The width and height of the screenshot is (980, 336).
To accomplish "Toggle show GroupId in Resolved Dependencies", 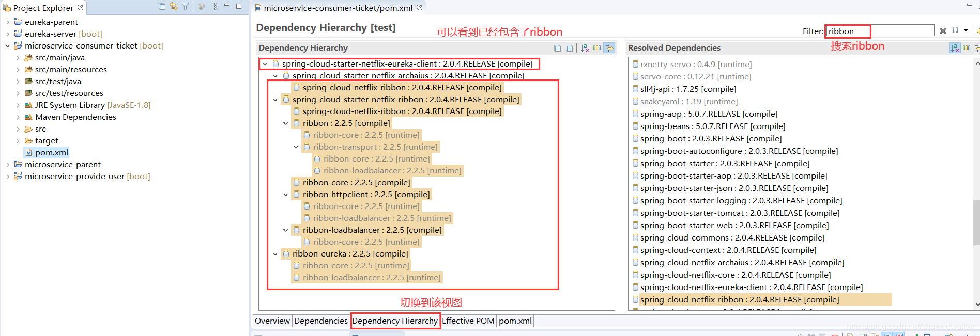I will click(x=967, y=48).
